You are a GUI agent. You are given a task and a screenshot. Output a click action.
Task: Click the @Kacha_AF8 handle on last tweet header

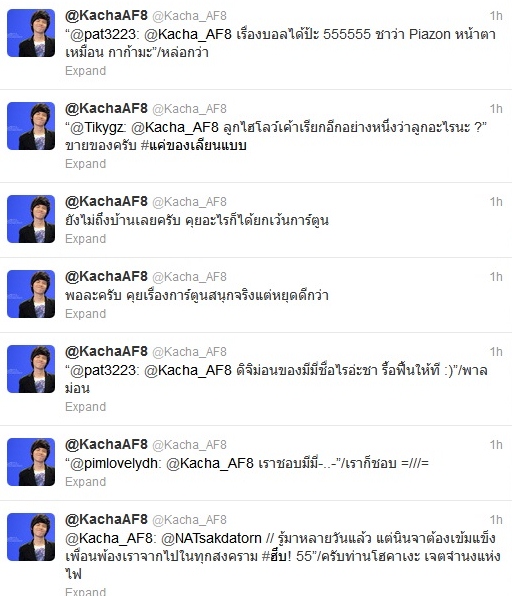point(189,520)
